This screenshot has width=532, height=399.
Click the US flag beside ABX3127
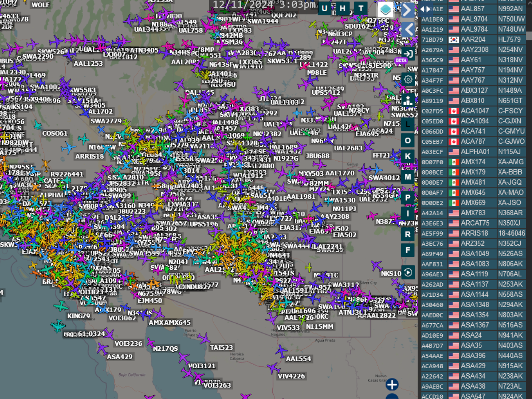click(454, 91)
